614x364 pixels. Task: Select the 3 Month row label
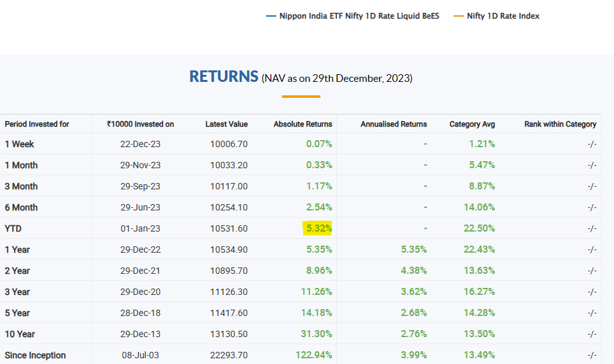[21, 187]
